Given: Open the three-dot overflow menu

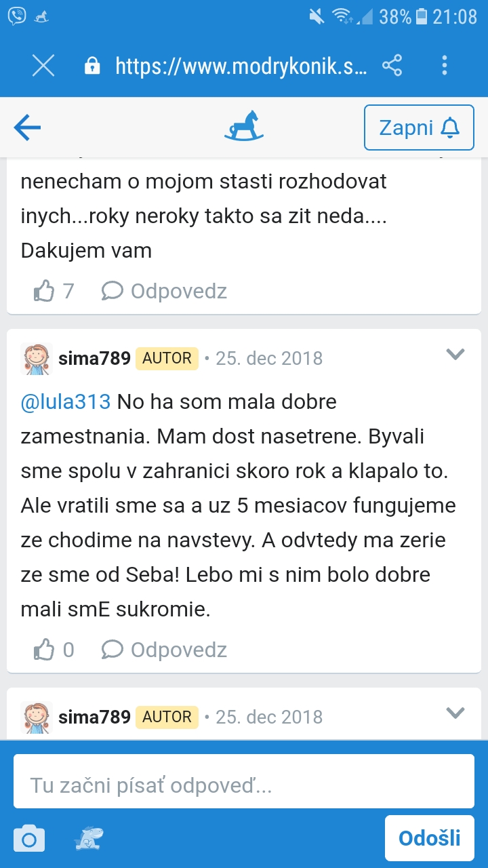Looking at the screenshot, I should (445, 66).
